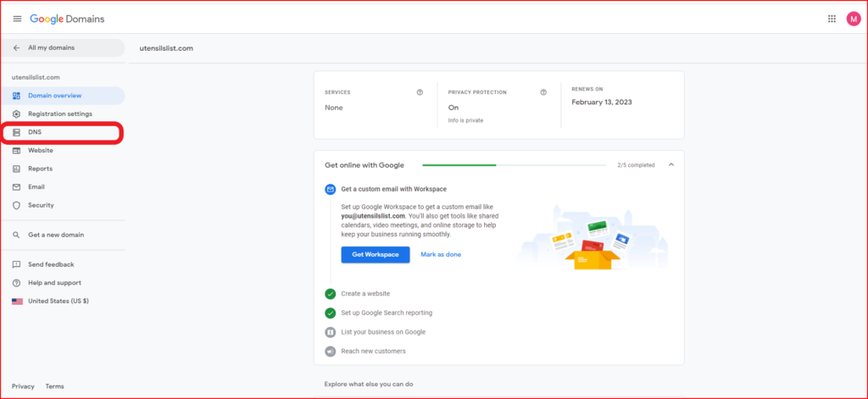Expand the Create a website step
Screen dimensions: 868x399
(365, 294)
